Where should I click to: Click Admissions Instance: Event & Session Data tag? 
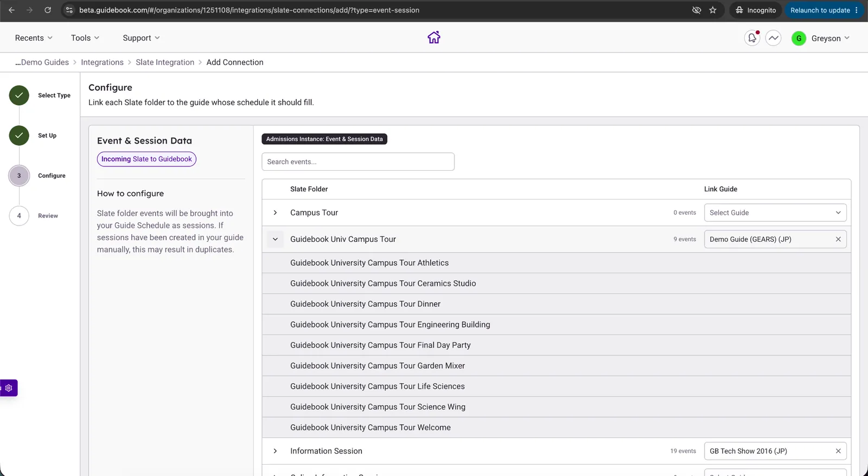point(324,139)
